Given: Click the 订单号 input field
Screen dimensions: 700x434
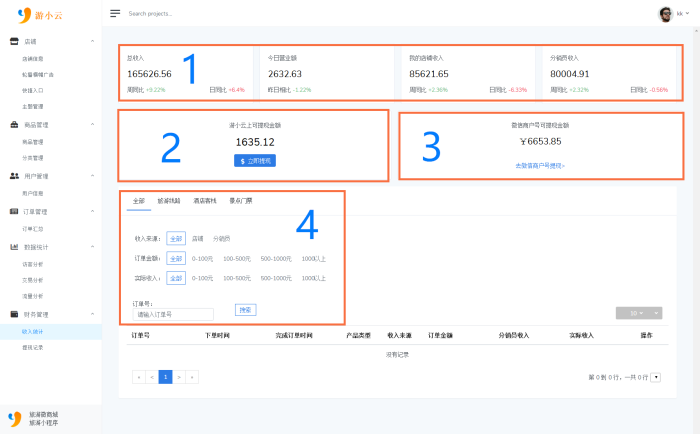Looking at the screenshot, I should 173,314.
